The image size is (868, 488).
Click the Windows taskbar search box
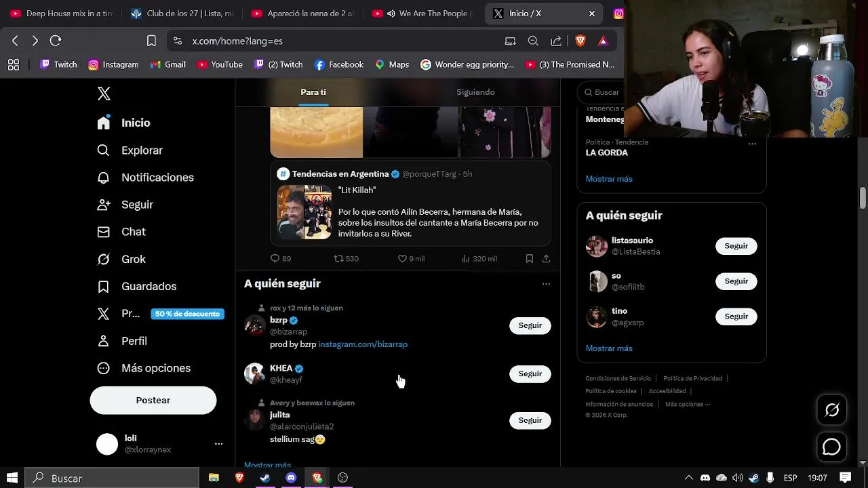pos(113,478)
